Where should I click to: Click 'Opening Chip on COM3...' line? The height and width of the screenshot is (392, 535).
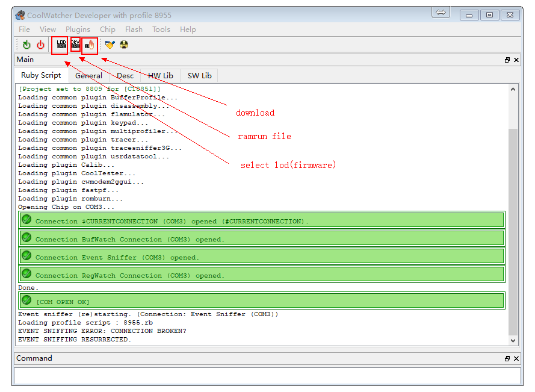click(x=66, y=207)
